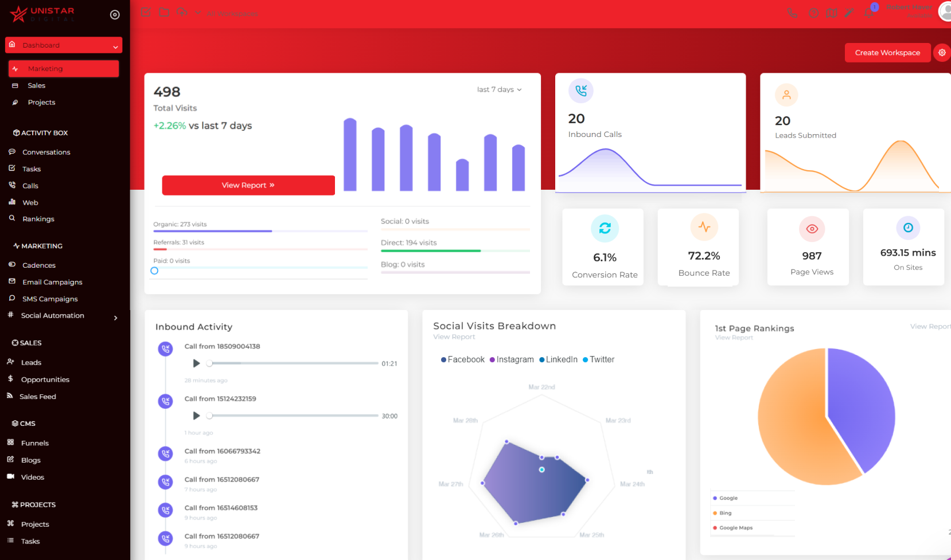Click the View Report button under Total Visits
The width and height of the screenshot is (951, 560).
[248, 185]
